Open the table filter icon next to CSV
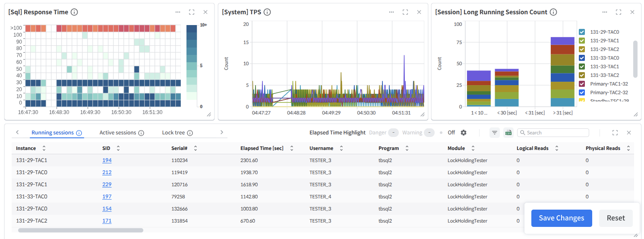 (495, 133)
